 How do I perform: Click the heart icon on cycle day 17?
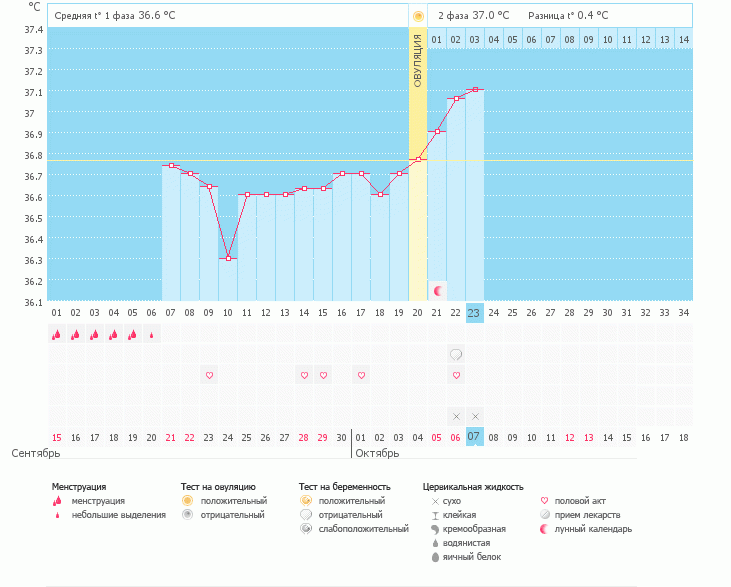361,375
